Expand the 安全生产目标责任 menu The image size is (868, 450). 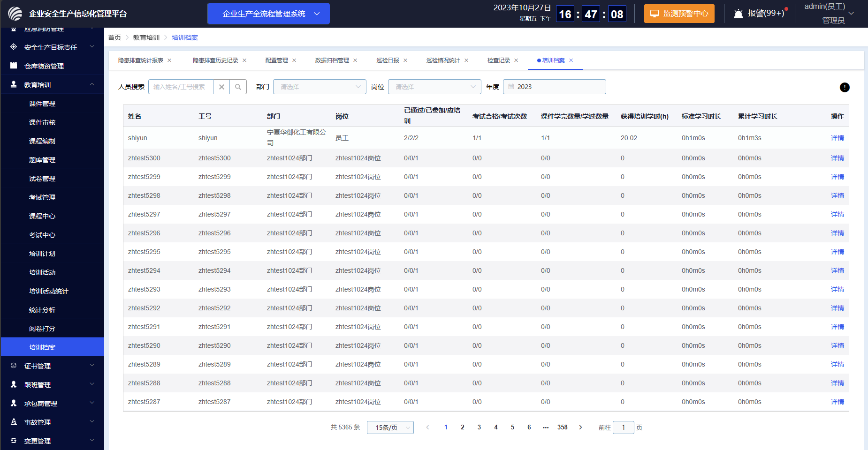[92, 46]
